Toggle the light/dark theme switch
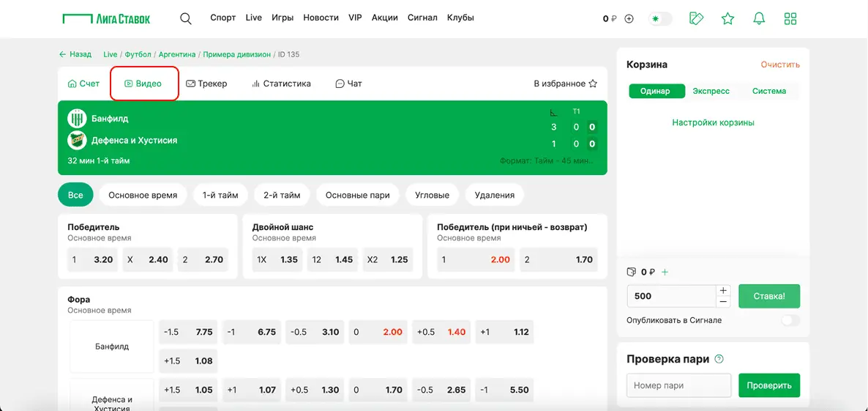868x411 pixels. (x=660, y=18)
